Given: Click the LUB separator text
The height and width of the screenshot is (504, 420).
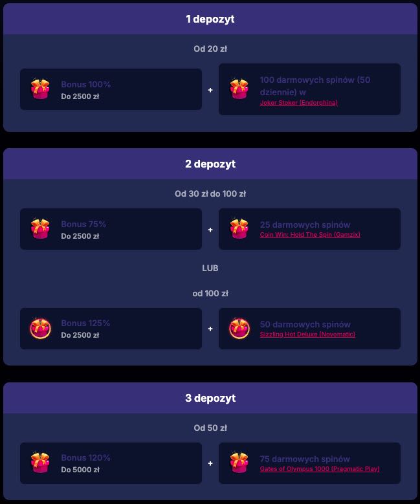Looking at the screenshot, I should coord(210,268).
